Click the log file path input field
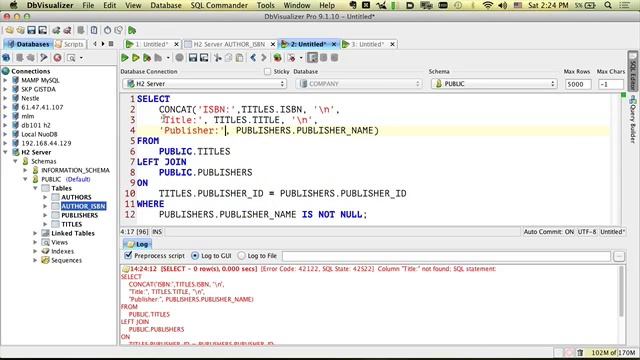 tap(446, 256)
